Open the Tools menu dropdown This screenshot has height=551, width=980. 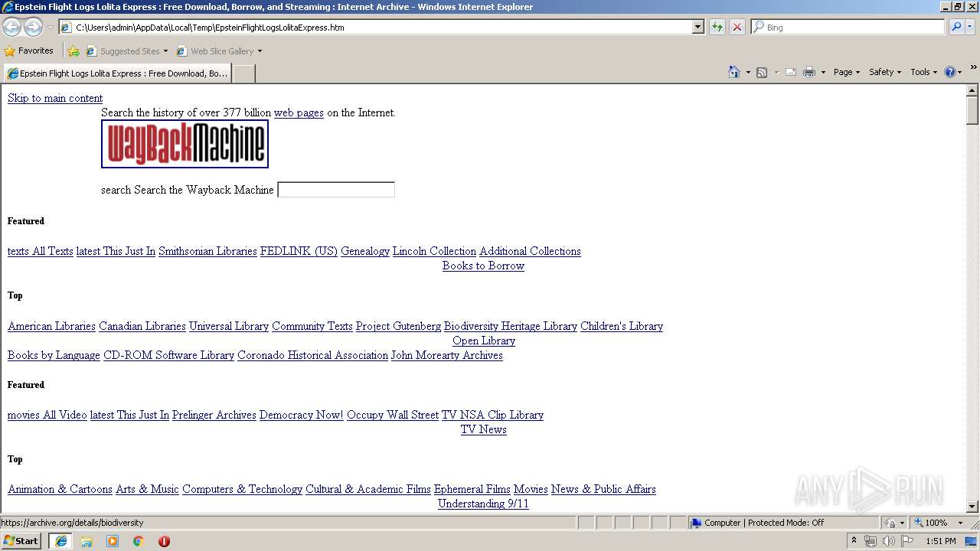[x=924, y=72]
